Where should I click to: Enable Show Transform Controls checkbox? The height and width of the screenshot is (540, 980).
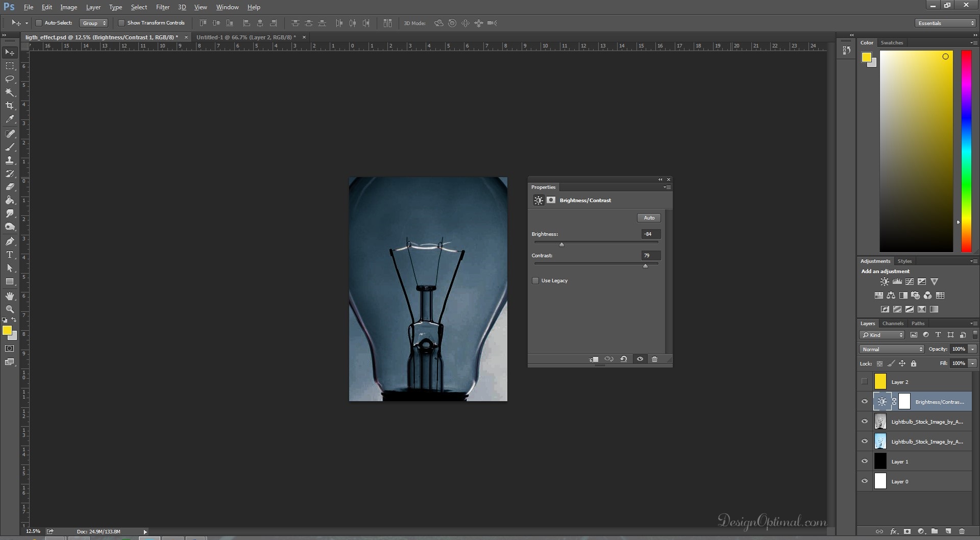121,23
